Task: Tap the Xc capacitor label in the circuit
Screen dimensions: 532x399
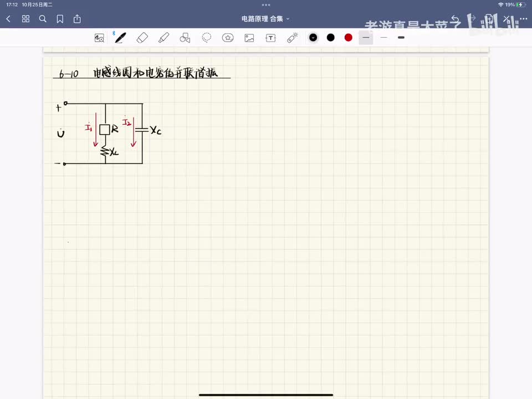Action: (x=156, y=130)
